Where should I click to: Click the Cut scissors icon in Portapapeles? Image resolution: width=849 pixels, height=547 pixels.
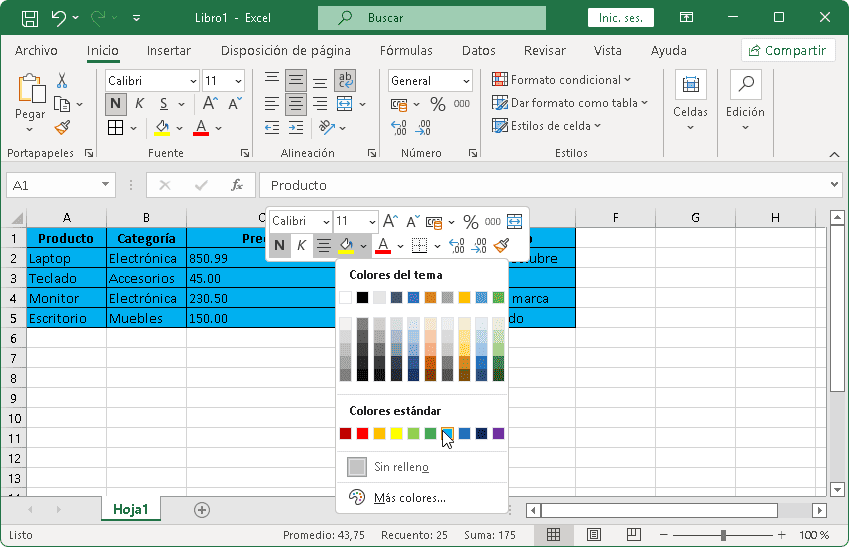tap(62, 81)
